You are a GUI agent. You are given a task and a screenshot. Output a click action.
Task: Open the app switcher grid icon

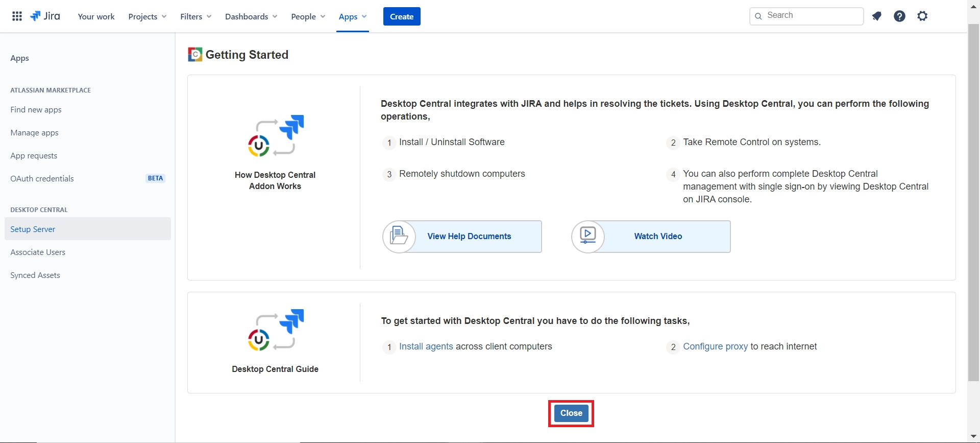click(x=17, y=16)
